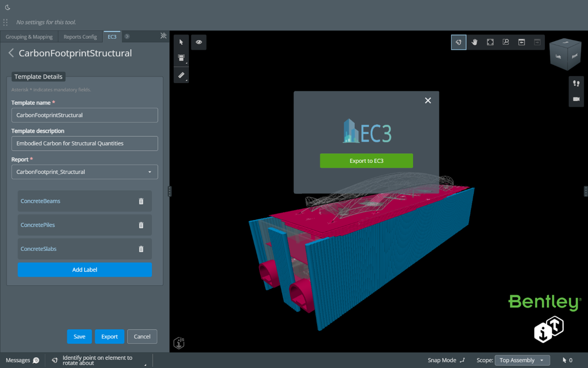
Task: Select the pan hand tool
Action: coord(474,42)
